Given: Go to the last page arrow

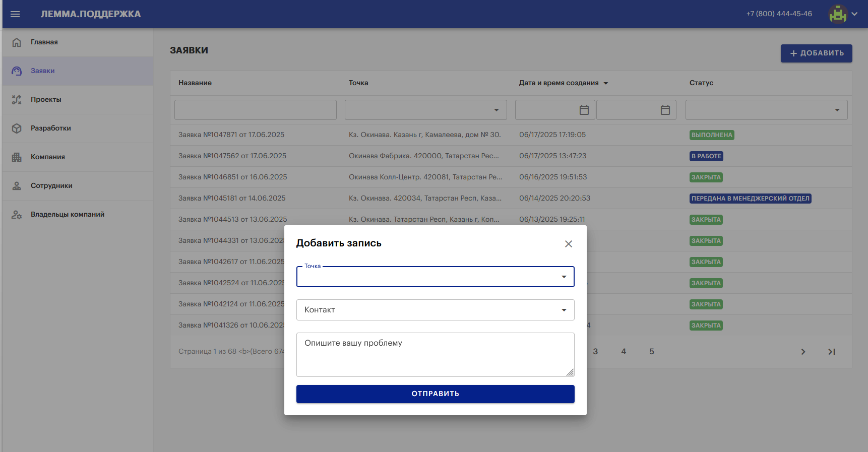Looking at the screenshot, I should 831,352.
